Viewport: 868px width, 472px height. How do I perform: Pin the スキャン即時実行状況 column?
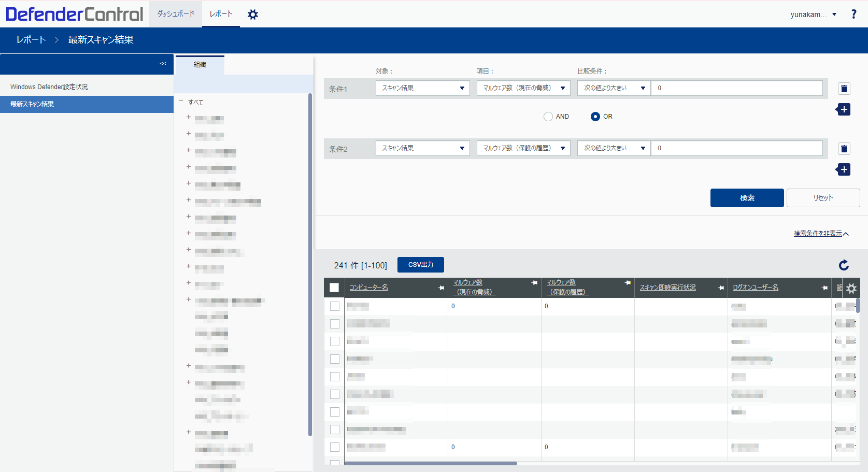[721, 288]
